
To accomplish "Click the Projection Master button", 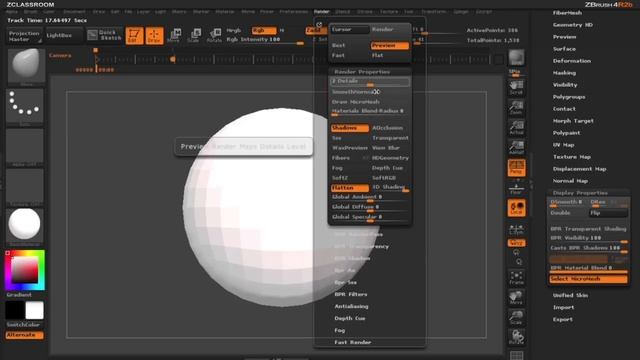I will pos(24,36).
